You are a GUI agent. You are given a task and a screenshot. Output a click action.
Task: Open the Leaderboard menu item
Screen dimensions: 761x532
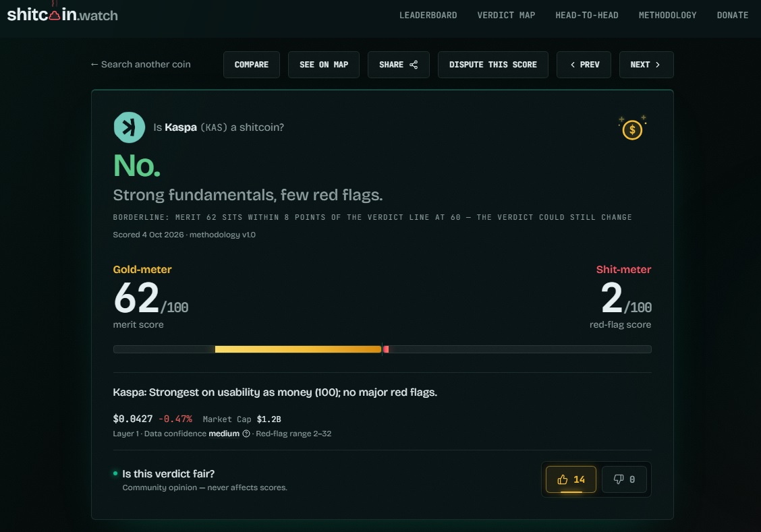(428, 15)
